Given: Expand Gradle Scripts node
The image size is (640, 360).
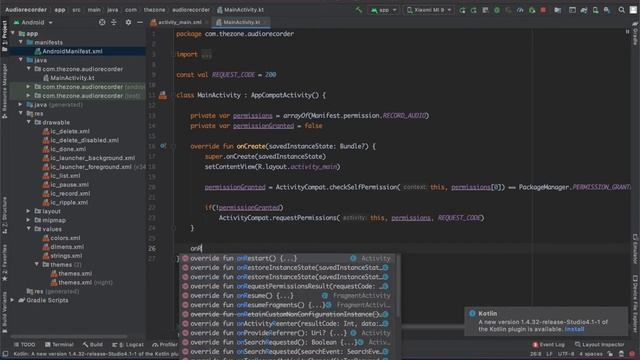Looking at the screenshot, I should [x=12, y=300].
